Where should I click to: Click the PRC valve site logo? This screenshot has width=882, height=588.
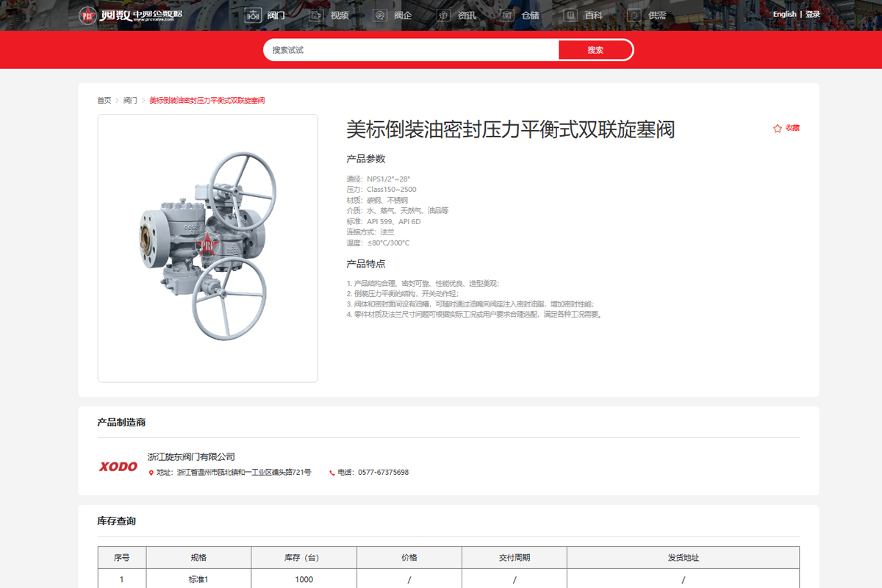(x=130, y=15)
